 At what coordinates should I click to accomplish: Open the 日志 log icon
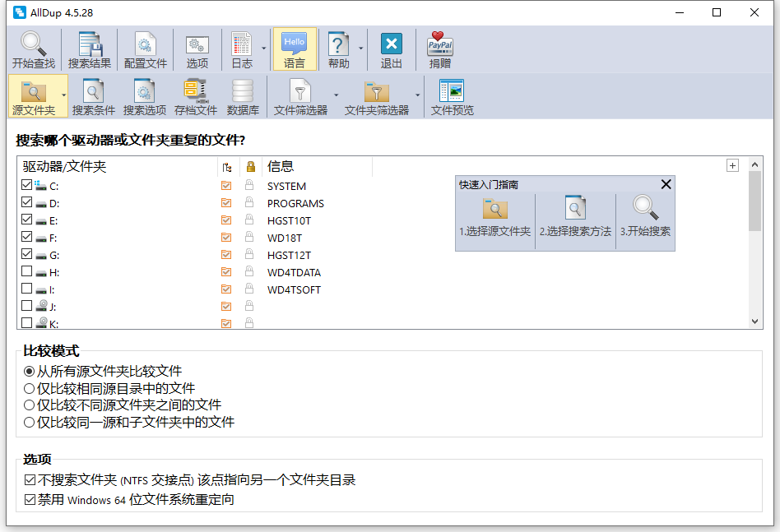(x=242, y=44)
